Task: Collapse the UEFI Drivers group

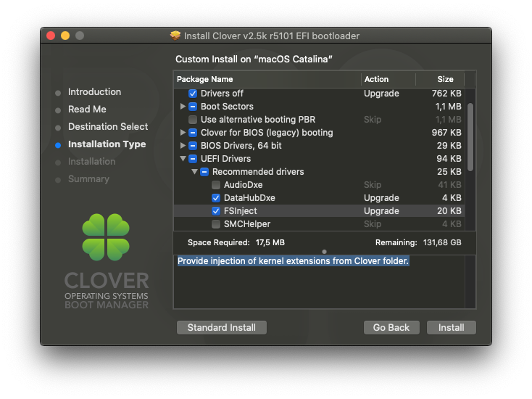Action: 183,159
